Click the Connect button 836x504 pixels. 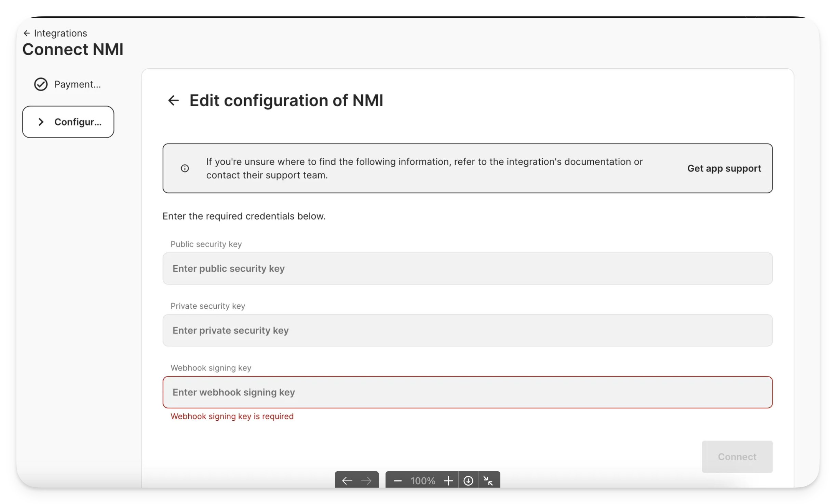(737, 457)
